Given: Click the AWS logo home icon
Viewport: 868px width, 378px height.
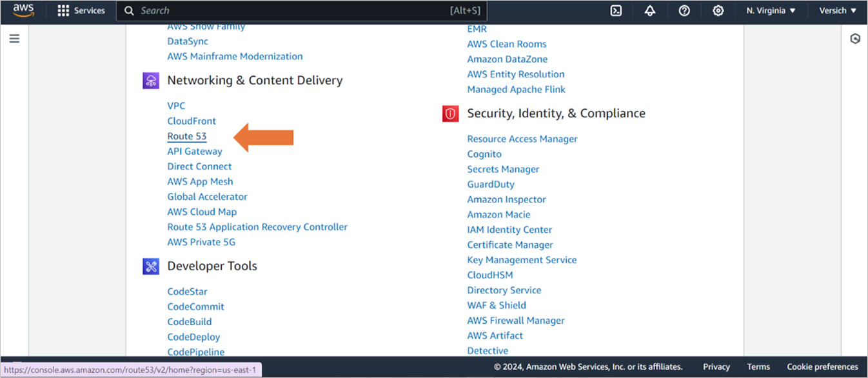Looking at the screenshot, I should click(x=23, y=10).
